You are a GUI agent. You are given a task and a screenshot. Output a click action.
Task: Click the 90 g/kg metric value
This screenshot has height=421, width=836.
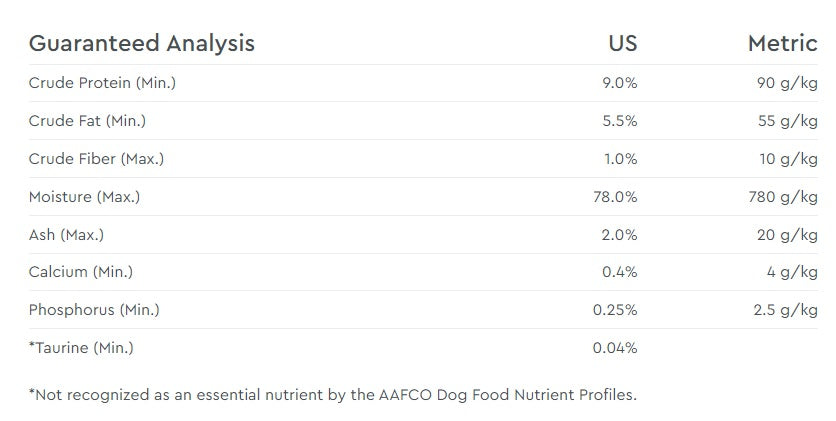tap(787, 83)
